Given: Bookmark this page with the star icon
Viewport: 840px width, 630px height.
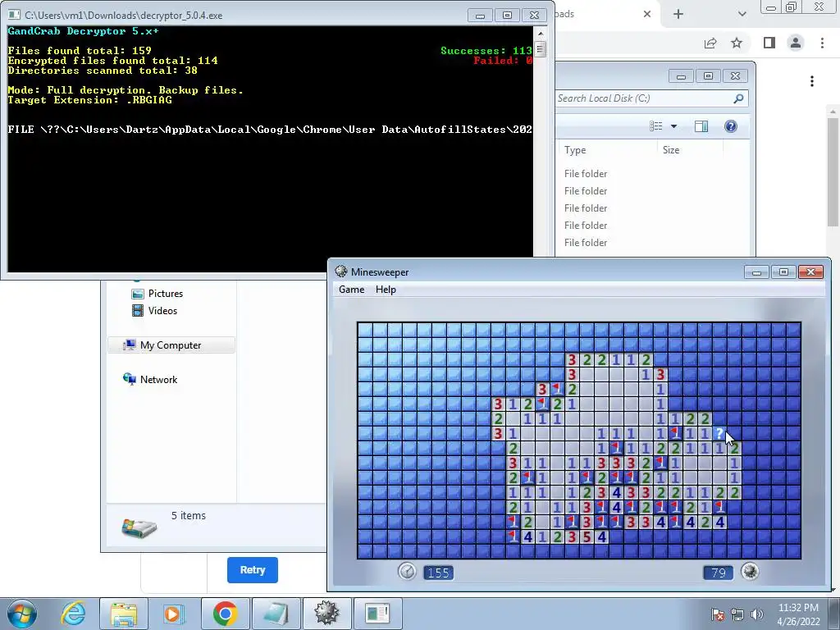Looking at the screenshot, I should pos(737,43).
